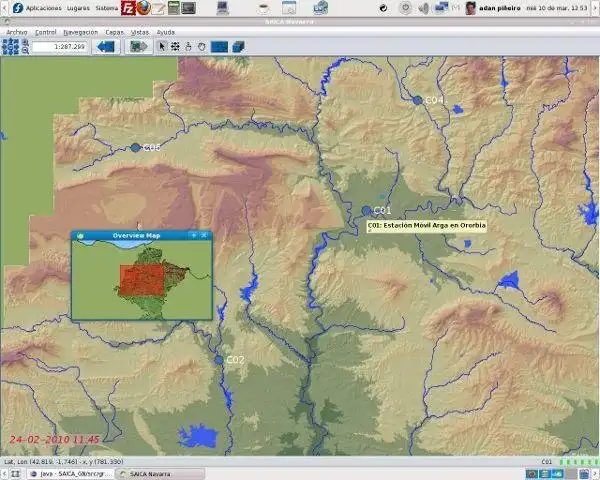Open the Vistas menu
This screenshot has height=480, width=600.
click(140, 33)
